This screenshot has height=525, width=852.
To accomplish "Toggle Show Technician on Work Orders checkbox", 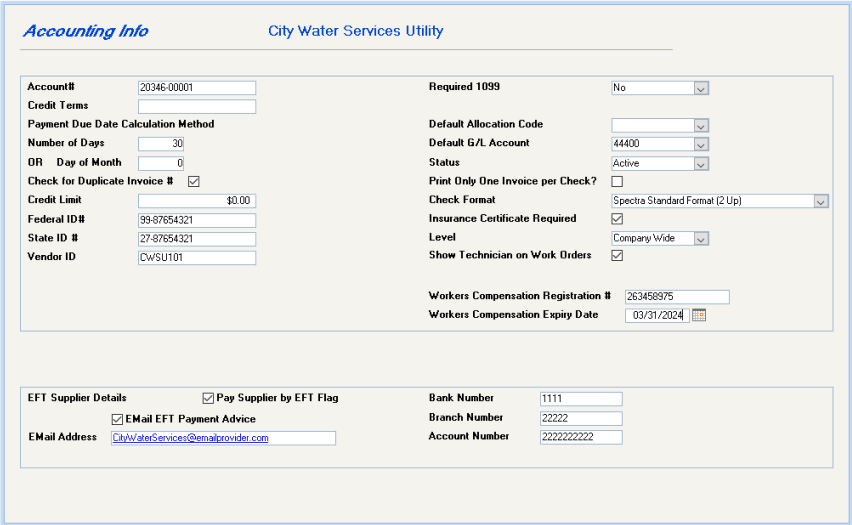I will coord(617,255).
